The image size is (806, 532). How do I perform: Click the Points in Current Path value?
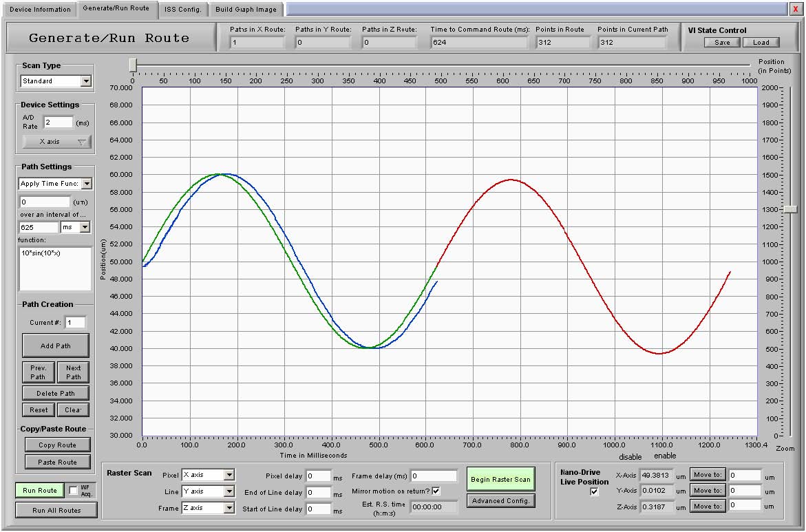coord(632,42)
